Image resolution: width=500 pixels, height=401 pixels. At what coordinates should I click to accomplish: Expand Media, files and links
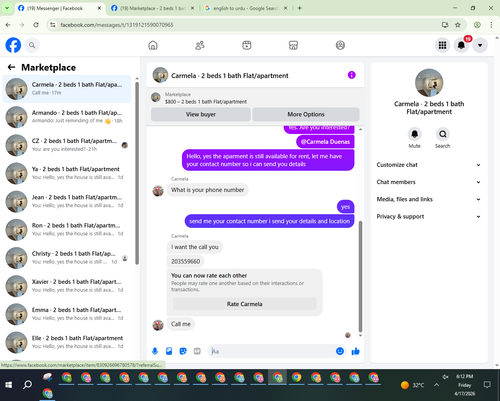pyautogui.click(x=429, y=199)
